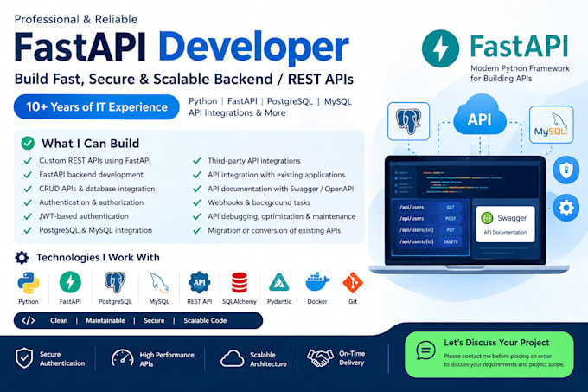Click the High Performance APIs footer label

[x=167, y=359]
